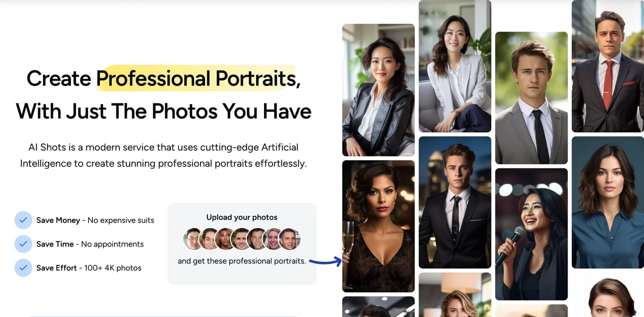Open the portrait of the woman in a leather jacket

pos(378,90)
